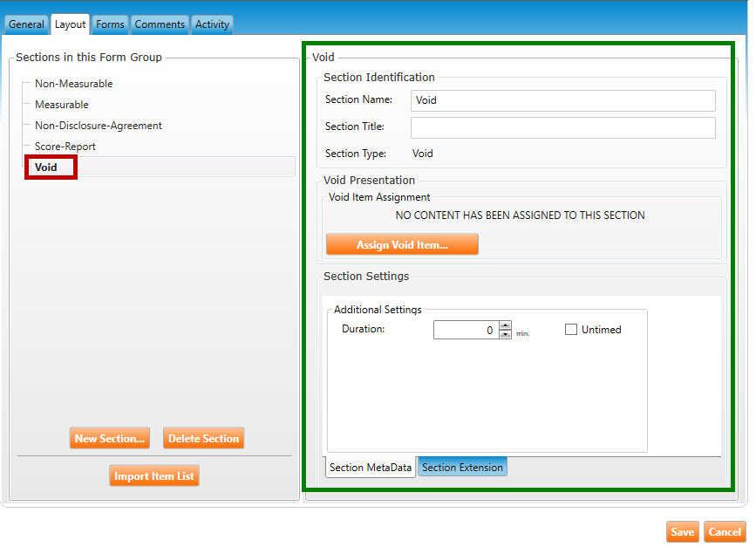
Task: Select the Layout tab
Action: [71, 24]
